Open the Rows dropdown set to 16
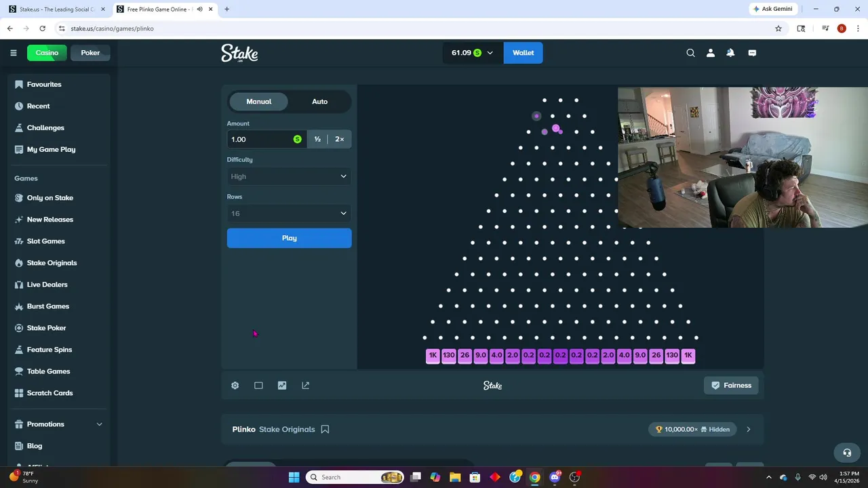 coord(289,213)
